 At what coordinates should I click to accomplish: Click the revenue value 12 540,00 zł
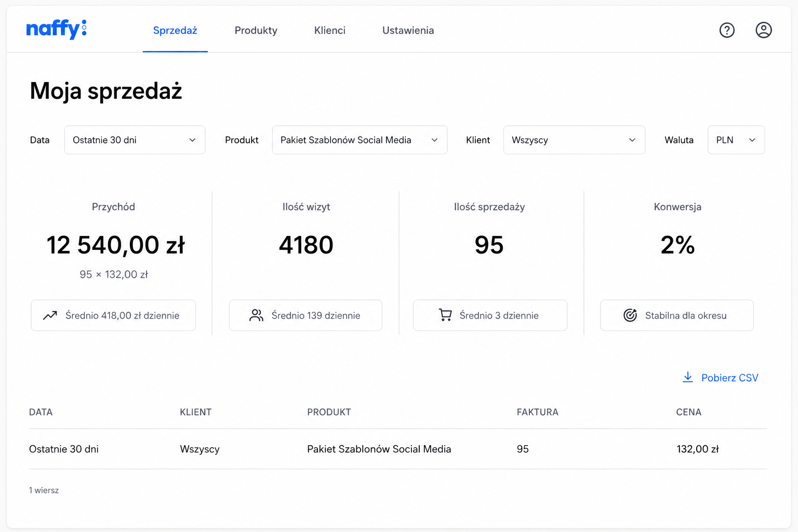point(115,245)
